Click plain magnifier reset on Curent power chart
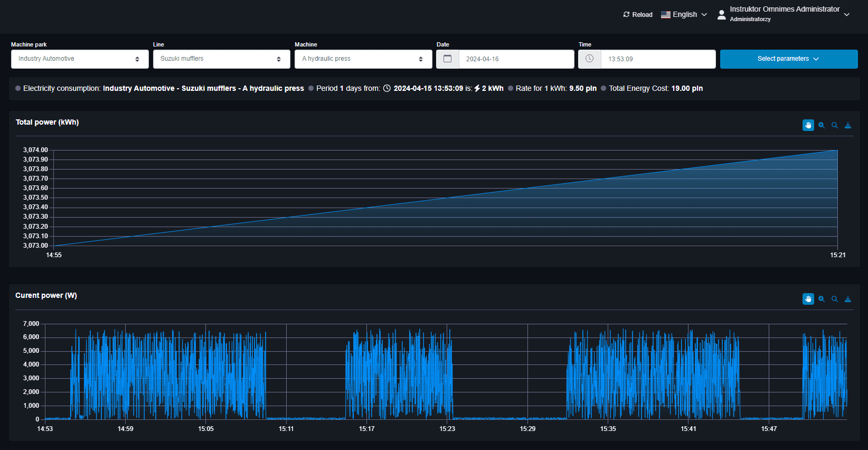 pyautogui.click(x=835, y=299)
